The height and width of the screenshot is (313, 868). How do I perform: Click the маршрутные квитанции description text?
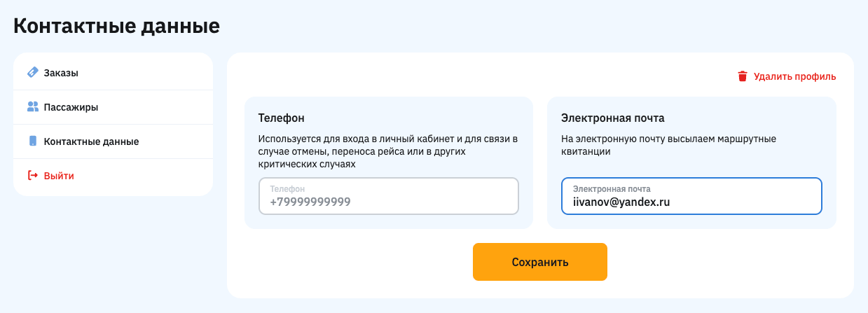668,145
